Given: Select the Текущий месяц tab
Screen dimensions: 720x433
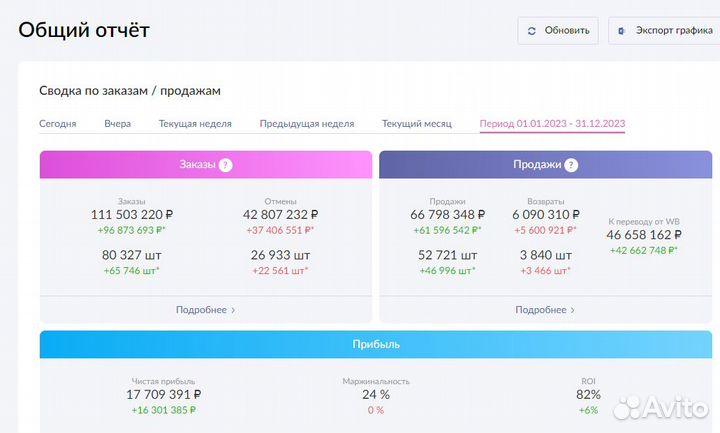Looking at the screenshot, I should [x=416, y=124].
